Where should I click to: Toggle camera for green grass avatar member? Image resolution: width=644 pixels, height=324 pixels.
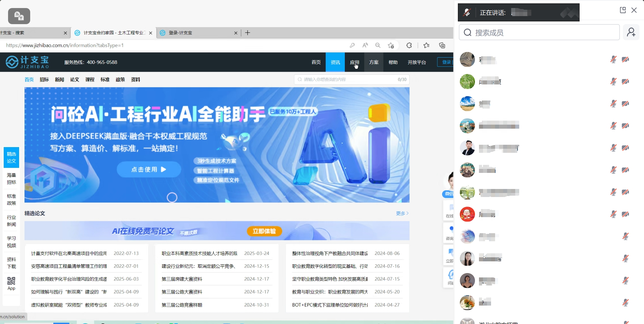(625, 81)
